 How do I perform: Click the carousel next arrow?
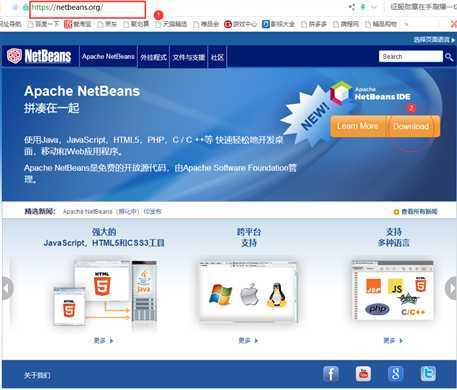tap(451, 288)
